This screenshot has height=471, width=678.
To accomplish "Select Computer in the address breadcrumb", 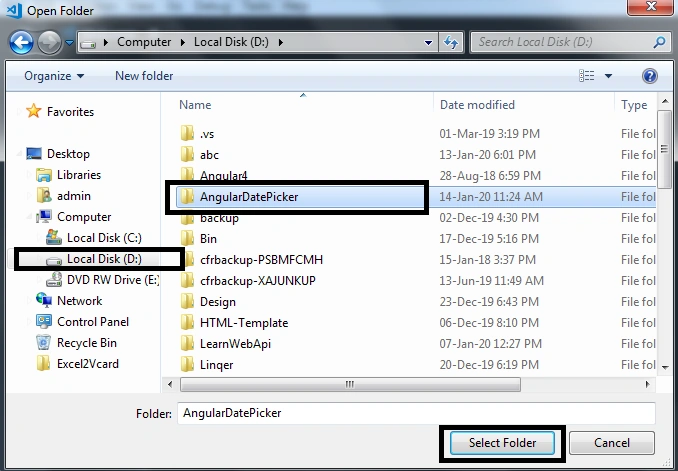I will tap(144, 42).
